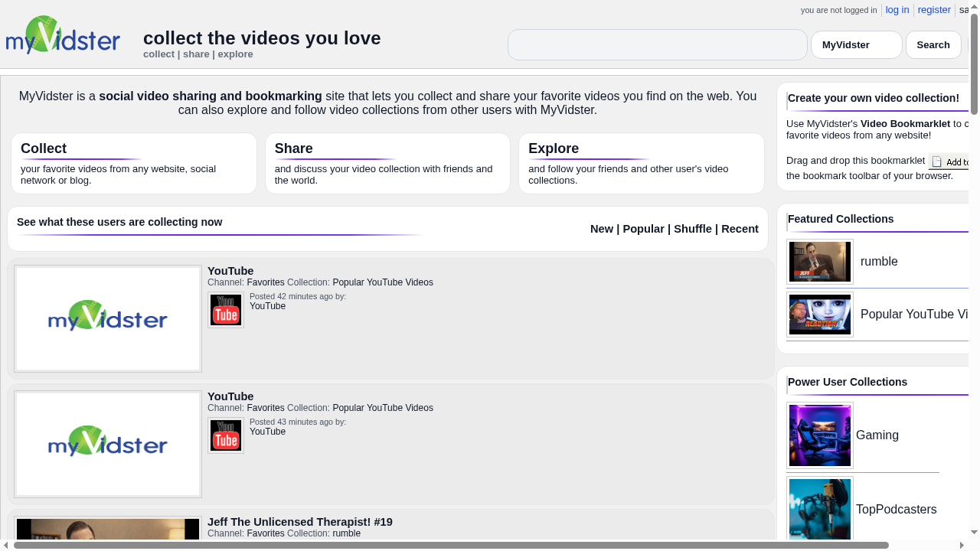Select the New sorting option

tap(602, 228)
